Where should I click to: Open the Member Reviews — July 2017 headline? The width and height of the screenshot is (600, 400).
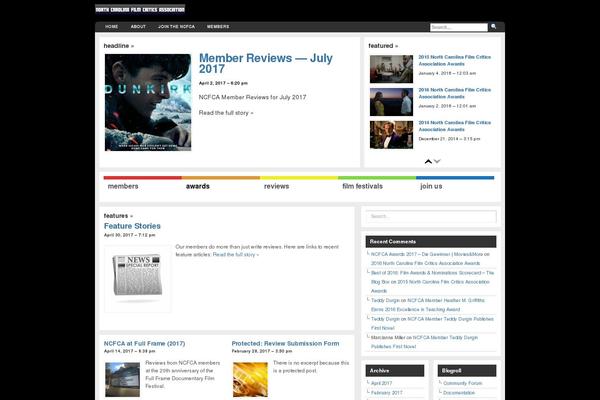point(266,64)
